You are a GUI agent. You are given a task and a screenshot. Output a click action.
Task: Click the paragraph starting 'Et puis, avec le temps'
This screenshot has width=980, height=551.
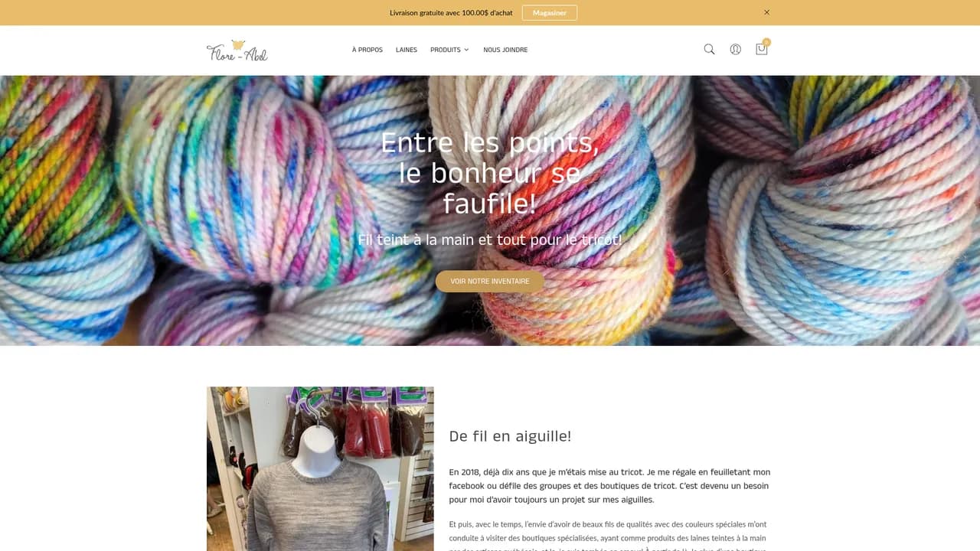(x=609, y=537)
